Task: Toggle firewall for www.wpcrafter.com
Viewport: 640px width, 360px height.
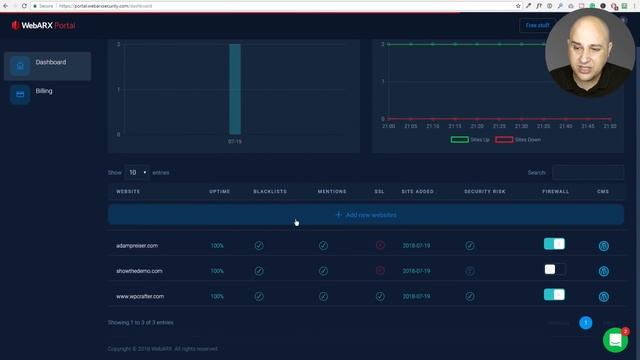Action: 554,295
